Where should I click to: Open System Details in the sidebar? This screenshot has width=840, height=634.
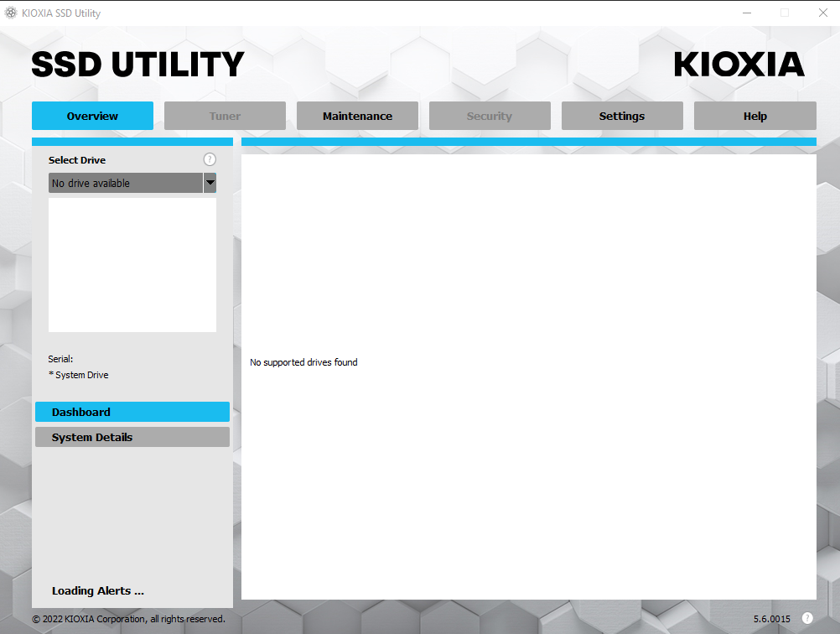(132, 437)
